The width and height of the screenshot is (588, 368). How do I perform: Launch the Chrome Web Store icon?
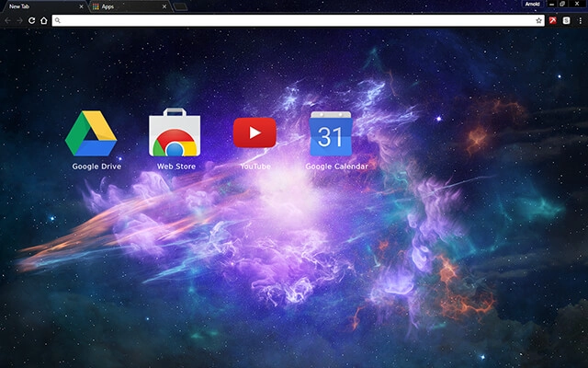pyautogui.click(x=175, y=132)
